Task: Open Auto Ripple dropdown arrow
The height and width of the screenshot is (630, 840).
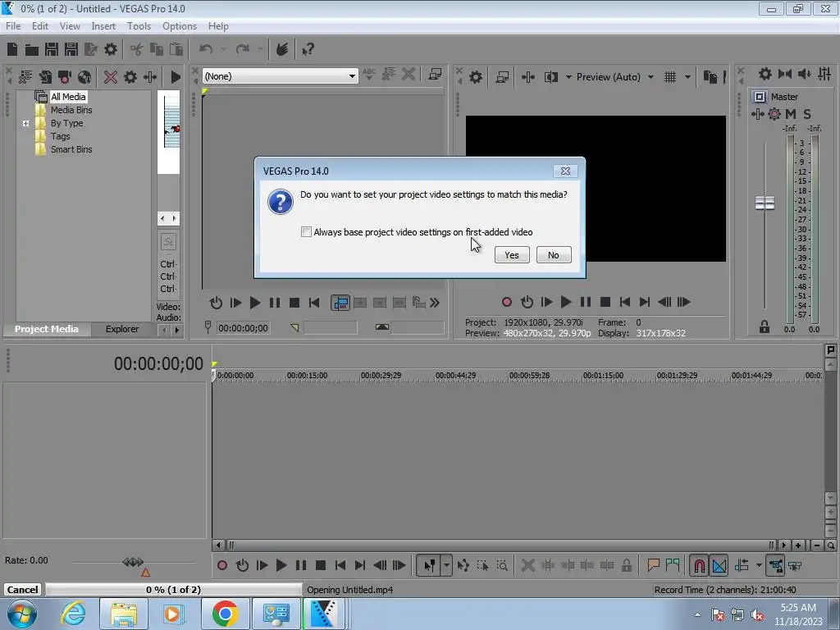Action: click(759, 565)
